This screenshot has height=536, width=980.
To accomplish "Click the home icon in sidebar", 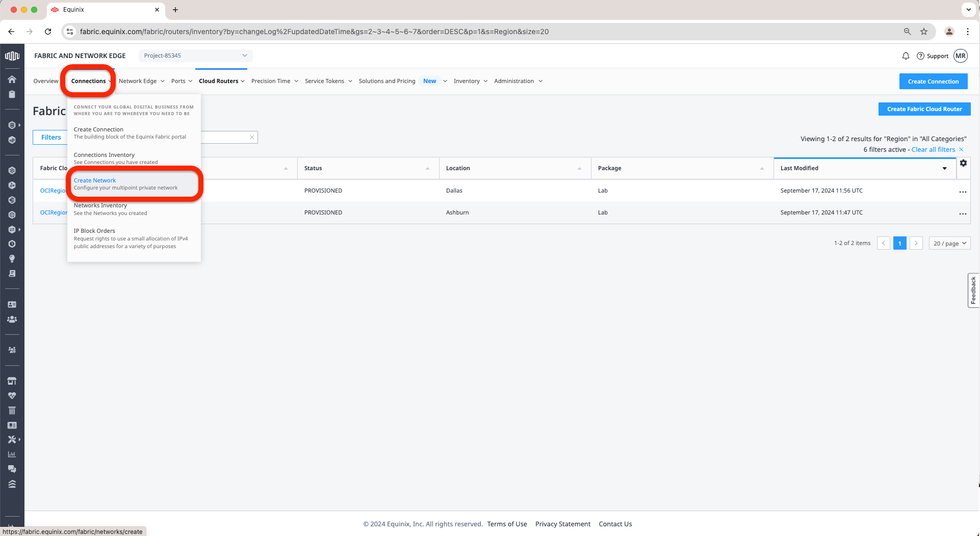I will 12,79.
